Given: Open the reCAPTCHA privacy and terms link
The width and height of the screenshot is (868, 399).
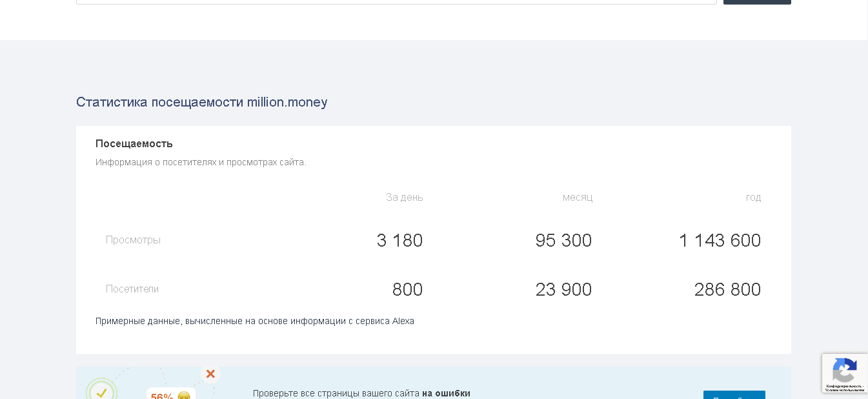Looking at the screenshot, I should (845, 388).
